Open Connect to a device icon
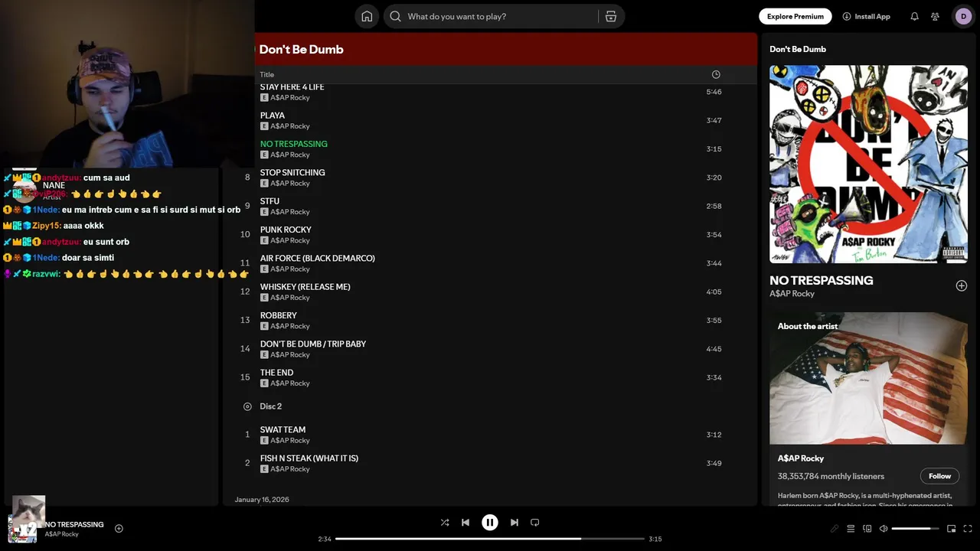The width and height of the screenshot is (980, 551). pyautogui.click(x=867, y=528)
